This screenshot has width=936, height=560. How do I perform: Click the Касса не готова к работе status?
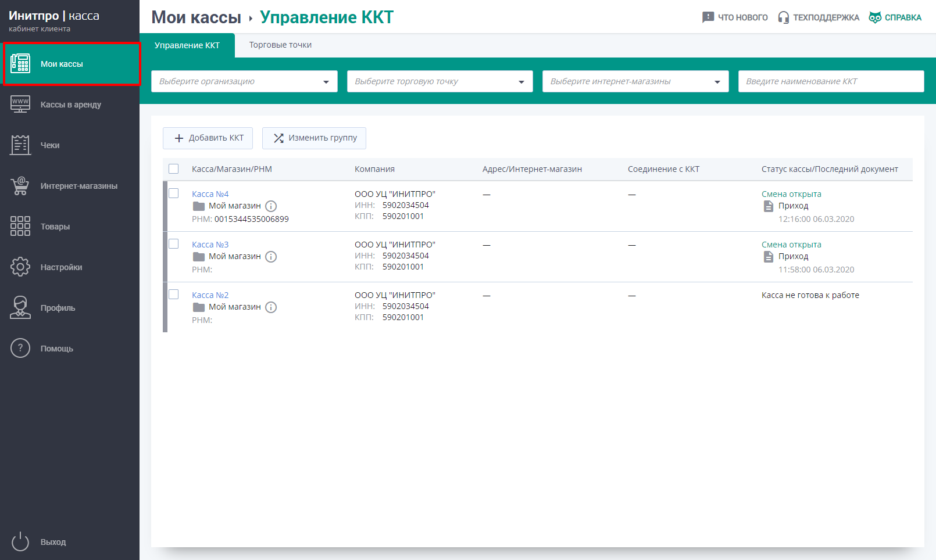(x=810, y=295)
